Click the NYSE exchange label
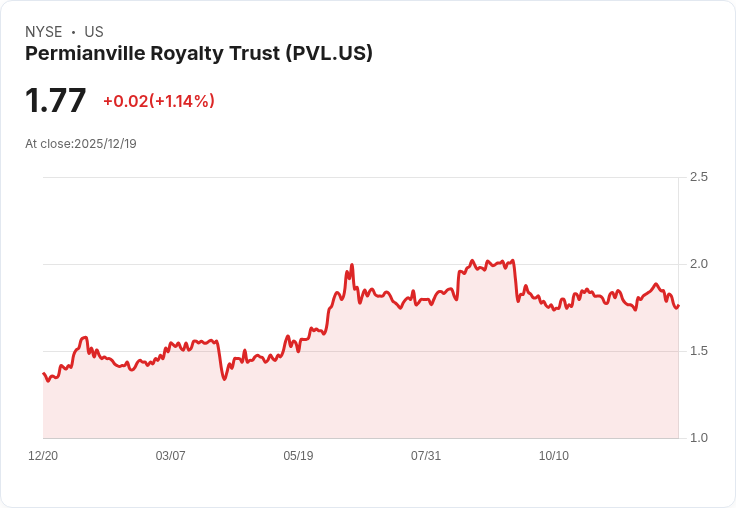This screenshot has height=508, width=736. pos(43,32)
